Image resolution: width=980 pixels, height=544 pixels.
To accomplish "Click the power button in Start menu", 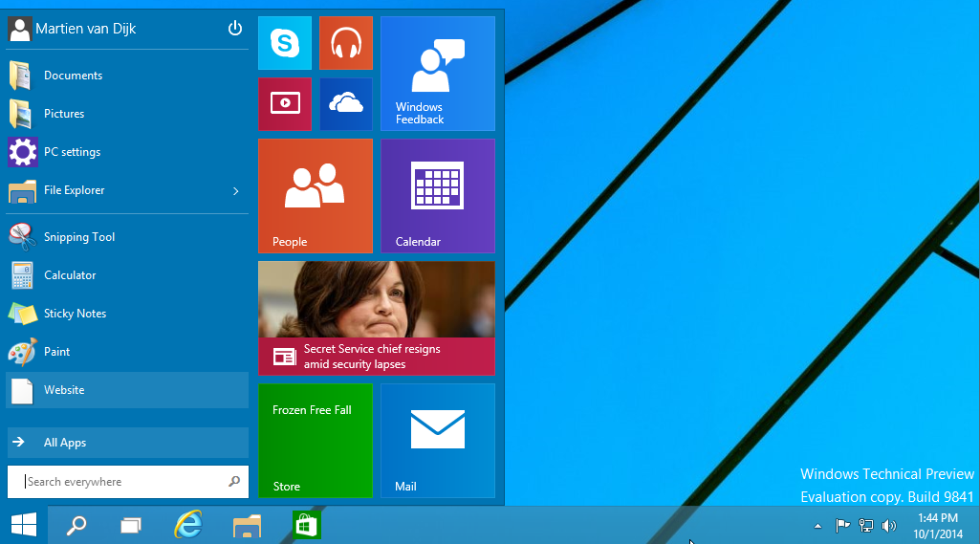I will [235, 28].
